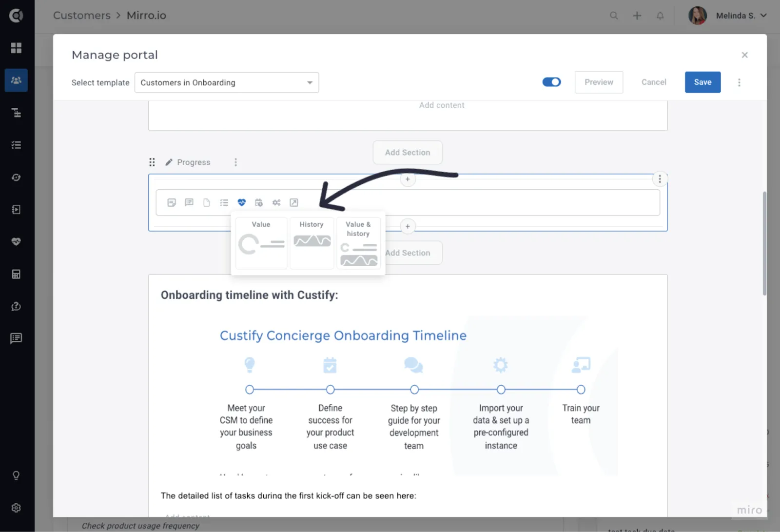This screenshot has width=780, height=532.
Task: Select the blue health score heart widget
Action: pyautogui.click(x=242, y=202)
